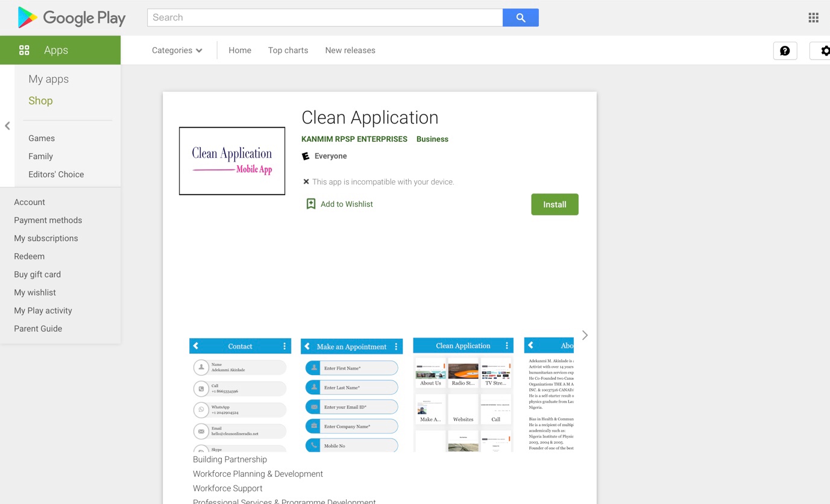Collapse the sidebar with left arrow

click(x=7, y=126)
